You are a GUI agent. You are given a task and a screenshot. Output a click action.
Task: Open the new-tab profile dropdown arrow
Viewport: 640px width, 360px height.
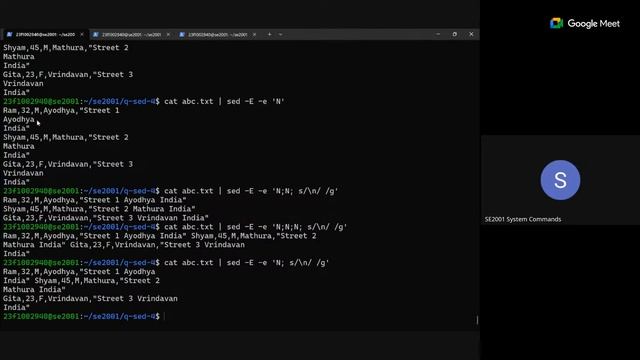point(280,34)
